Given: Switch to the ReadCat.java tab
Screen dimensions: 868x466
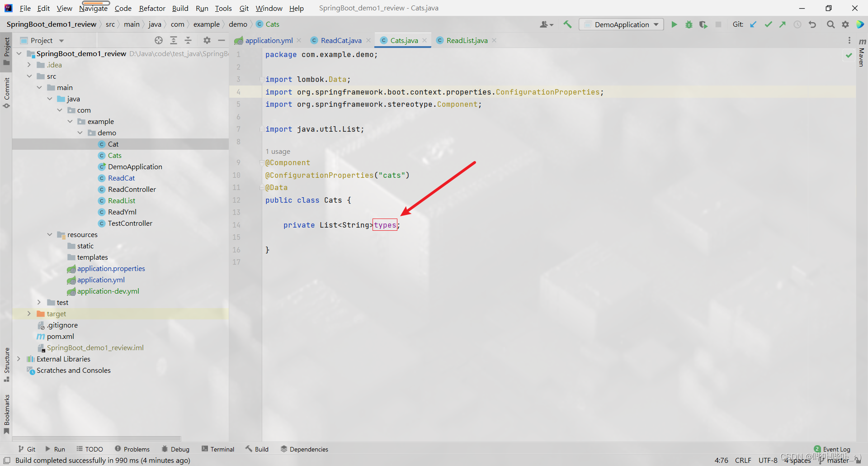Looking at the screenshot, I should point(341,40).
